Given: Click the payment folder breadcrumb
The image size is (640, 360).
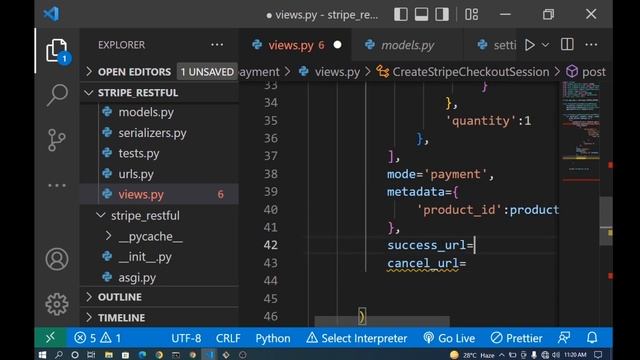Looking at the screenshot, I should 259,72.
